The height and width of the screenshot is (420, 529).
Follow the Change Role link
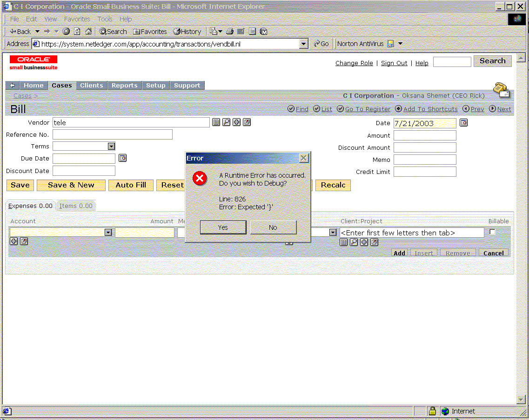(x=354, y=63)
